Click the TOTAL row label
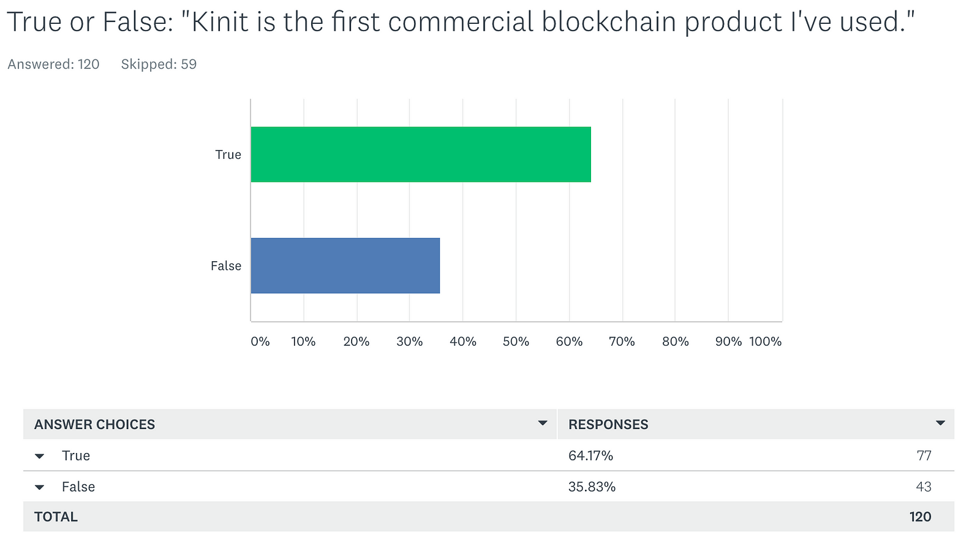The image size is (980, 548). (x=56, y=517)
